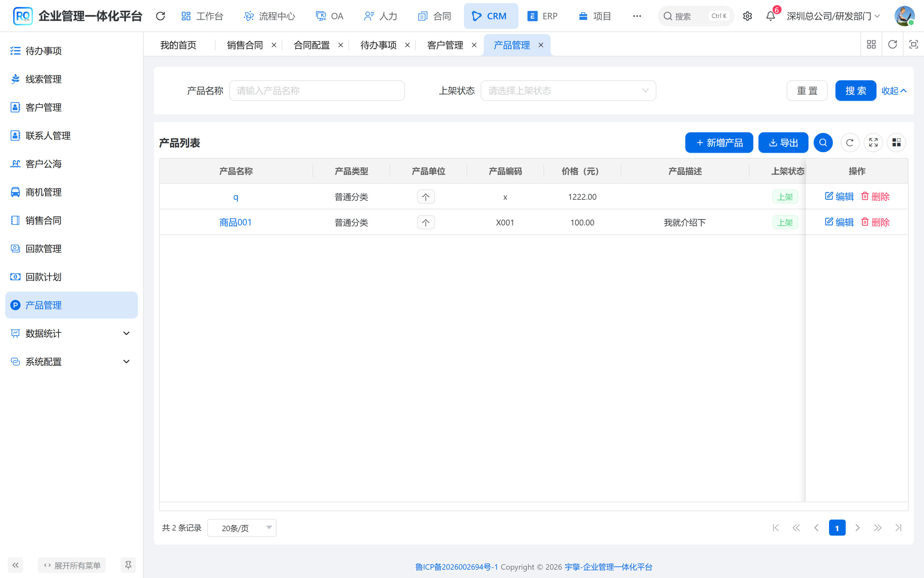The width and height of the screenshot is (924, 578).
Task: Refresh the product list table
Action: 850,143
